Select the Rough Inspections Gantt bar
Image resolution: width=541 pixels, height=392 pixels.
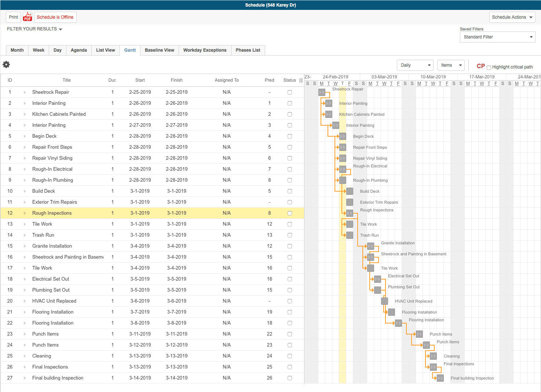point(350,213)
